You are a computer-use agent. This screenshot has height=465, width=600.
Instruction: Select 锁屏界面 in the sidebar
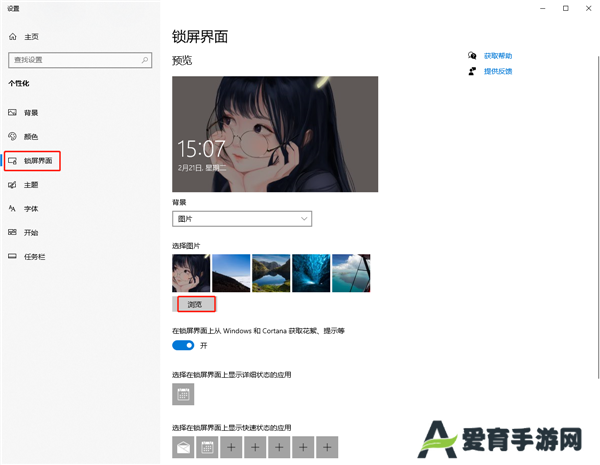click(x=33, y=161)
